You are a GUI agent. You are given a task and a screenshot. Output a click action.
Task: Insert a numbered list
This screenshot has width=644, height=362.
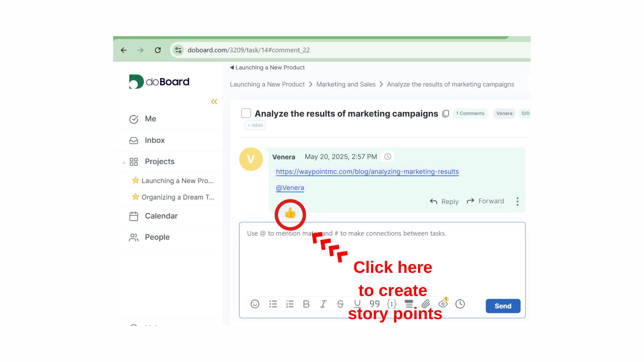tap(290, 304)
